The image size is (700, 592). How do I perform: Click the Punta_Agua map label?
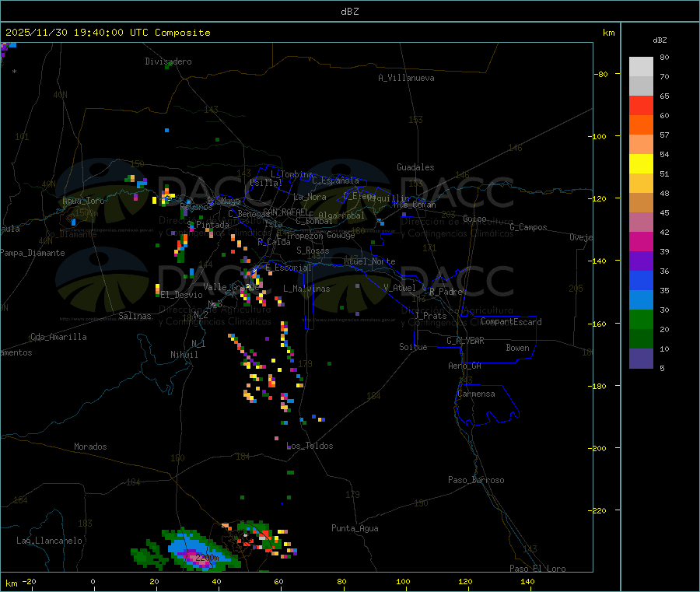355,528
